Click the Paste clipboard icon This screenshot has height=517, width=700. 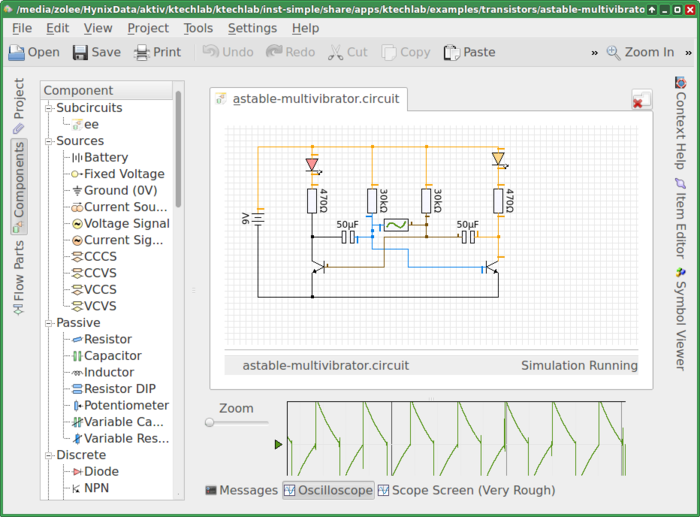pos(451,52)
